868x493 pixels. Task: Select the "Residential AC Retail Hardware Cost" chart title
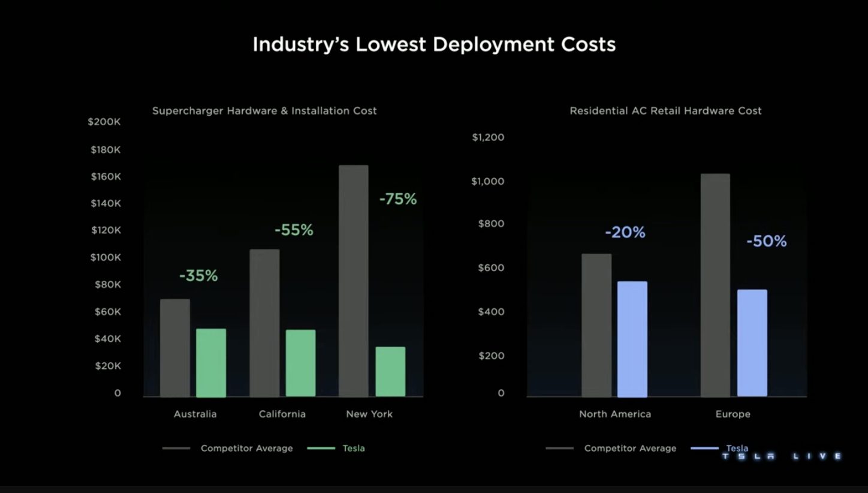[665, 111]
